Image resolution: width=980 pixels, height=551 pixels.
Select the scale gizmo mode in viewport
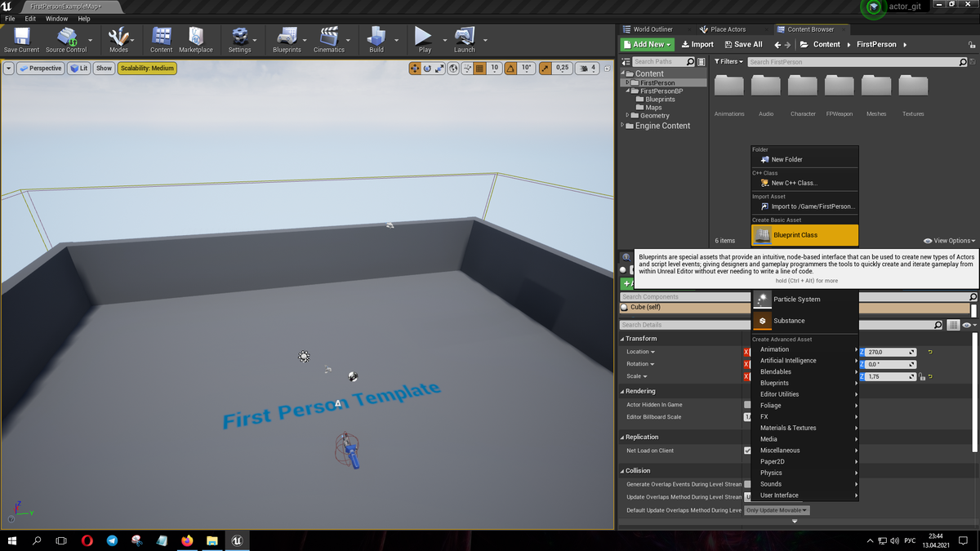[x=440, y=69]
